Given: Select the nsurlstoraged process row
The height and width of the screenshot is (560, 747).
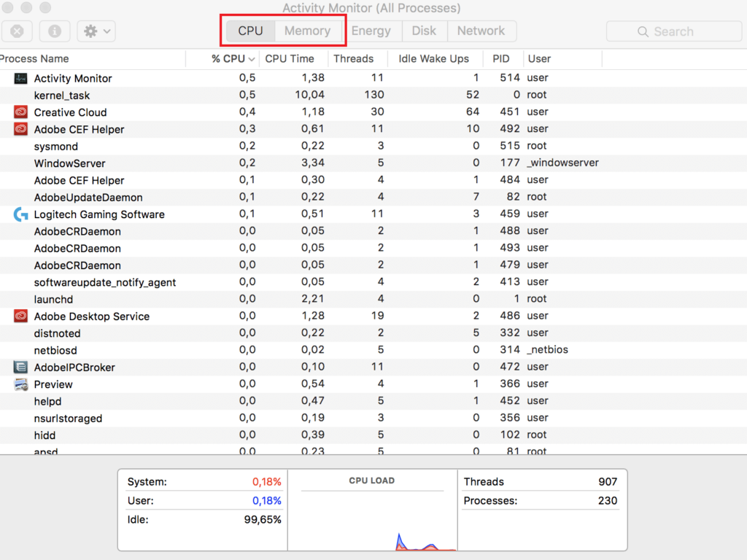Looking at the screenshot, I should pyautogui.click(x=373, y=418).
